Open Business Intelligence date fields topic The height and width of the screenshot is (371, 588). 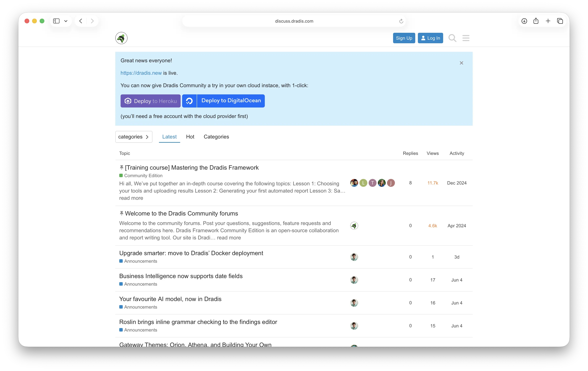pyautogui.click(x=181, y=276)
